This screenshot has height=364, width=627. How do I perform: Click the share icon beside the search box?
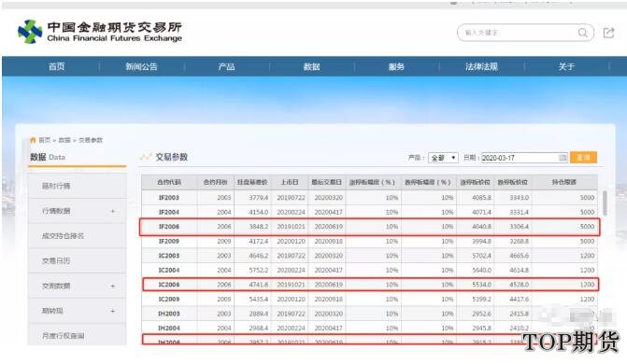[x=608, y=33]
